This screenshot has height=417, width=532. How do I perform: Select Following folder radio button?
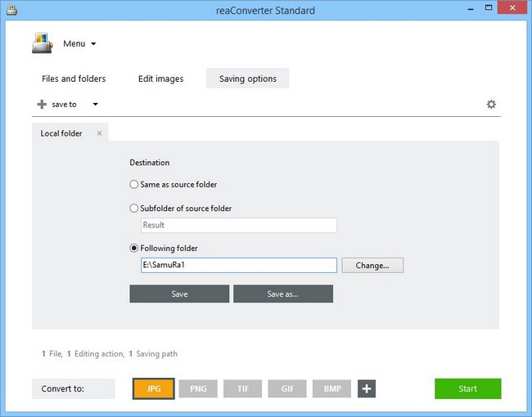(135, 249)
